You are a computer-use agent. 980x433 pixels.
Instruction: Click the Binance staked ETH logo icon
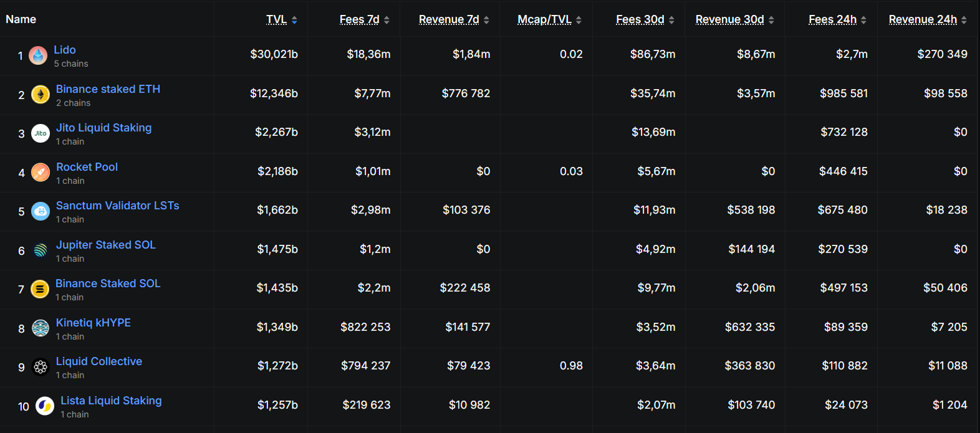pyautogui.click(x=41, y=95)
